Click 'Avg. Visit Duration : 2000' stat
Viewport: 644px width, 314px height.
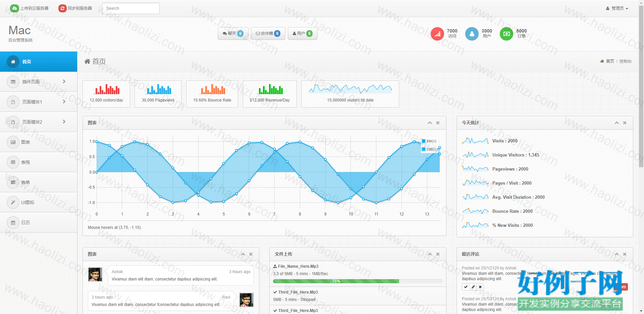point(518,197)
